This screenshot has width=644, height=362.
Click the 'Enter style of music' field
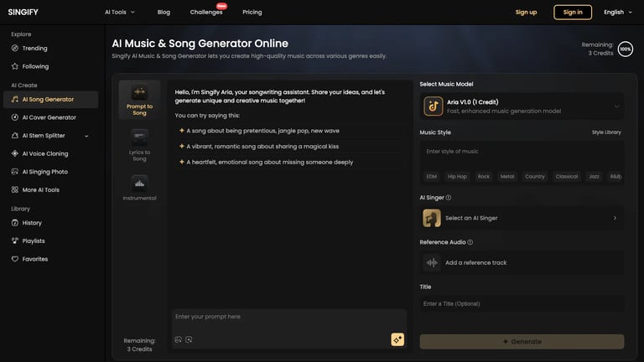pos(522,155)
